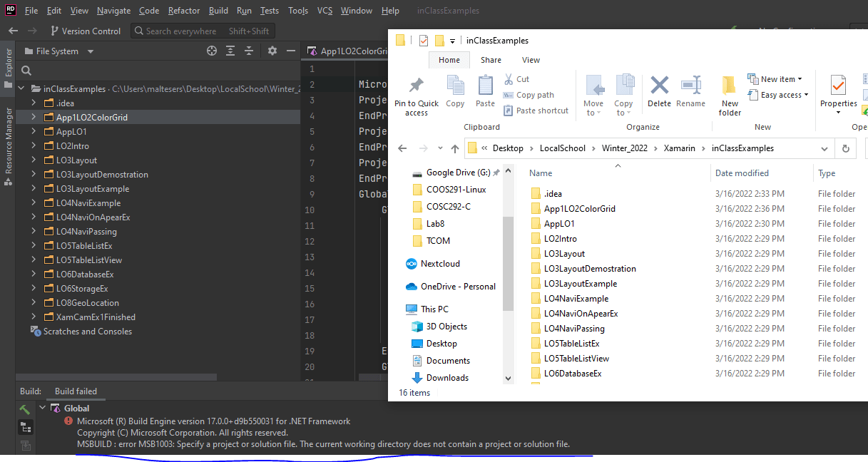Expand LO6DatabaseEx folder in Rider tree

coord(34,274)
